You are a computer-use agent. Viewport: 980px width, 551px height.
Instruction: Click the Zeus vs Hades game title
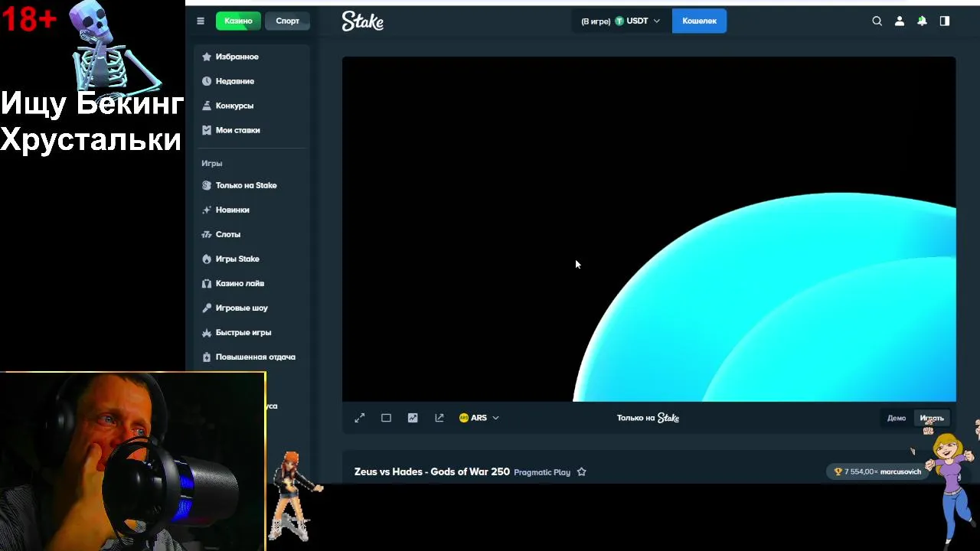432,471
